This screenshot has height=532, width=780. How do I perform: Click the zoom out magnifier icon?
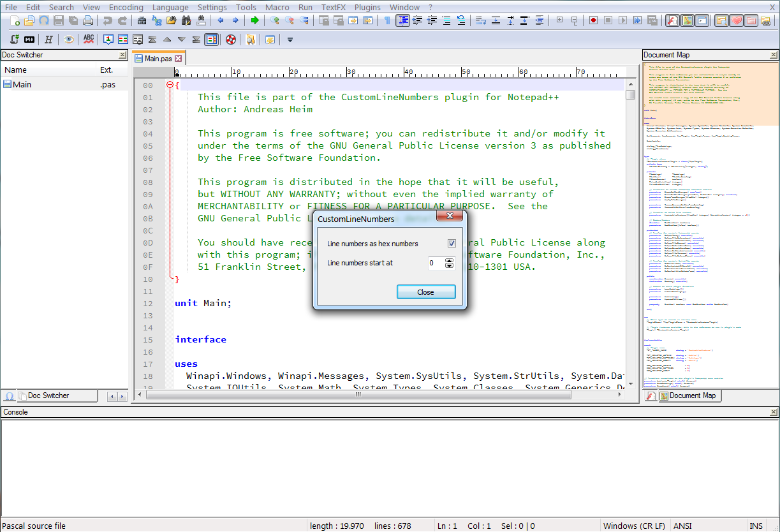[289, 20]
